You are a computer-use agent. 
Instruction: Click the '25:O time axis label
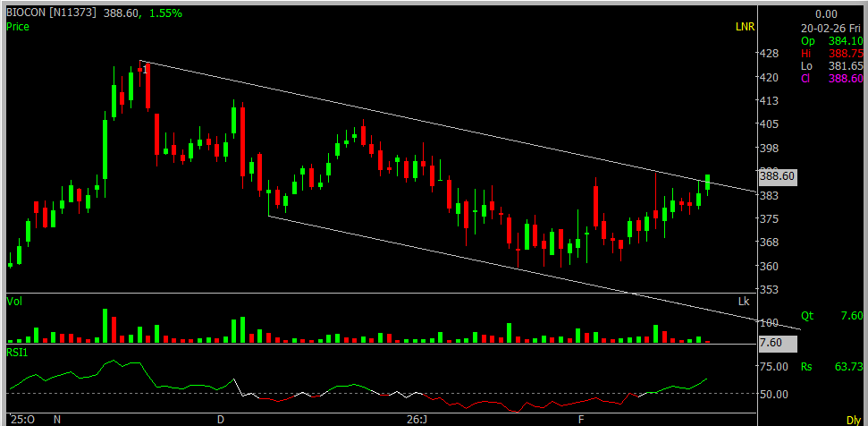click(x=21, y=420)
